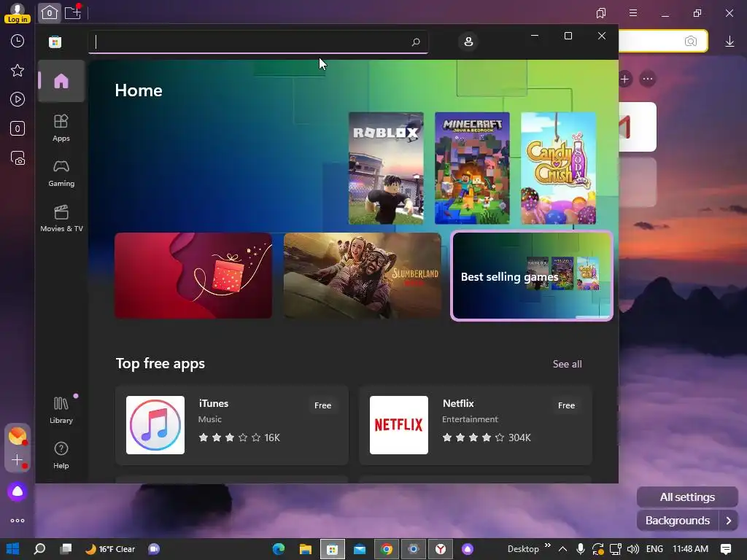Open the Backgrounds gallery button
This screenshot has width=747, height=560.
[678, 521]
